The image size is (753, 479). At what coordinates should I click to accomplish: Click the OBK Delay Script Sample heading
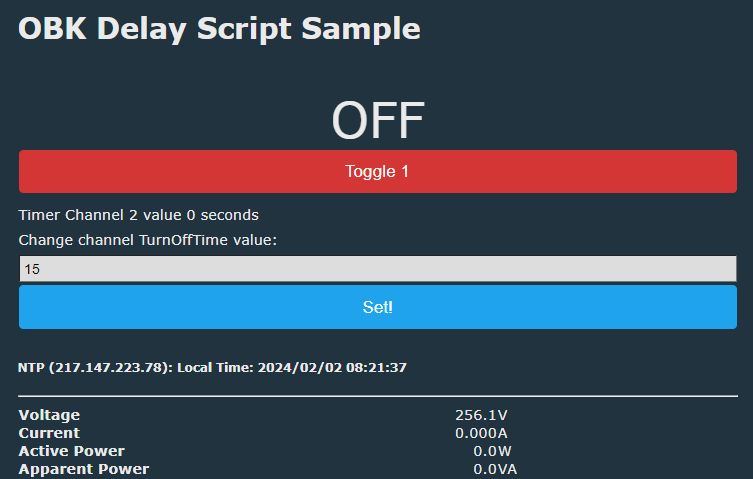[219, 28]
